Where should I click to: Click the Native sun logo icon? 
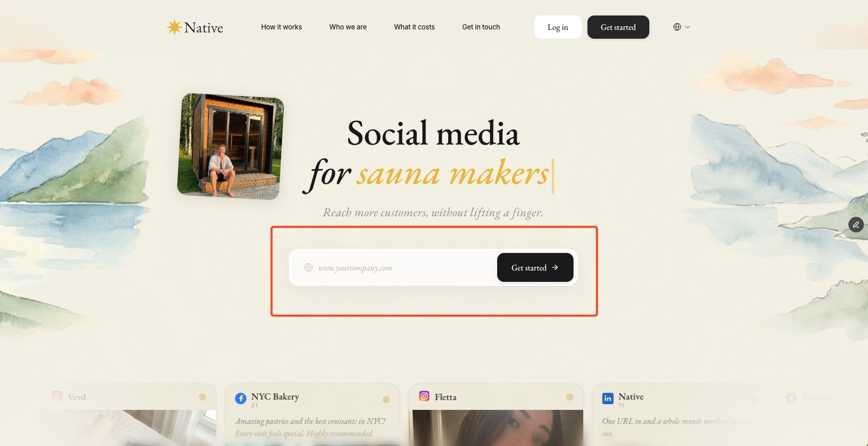tap(174, 27)
